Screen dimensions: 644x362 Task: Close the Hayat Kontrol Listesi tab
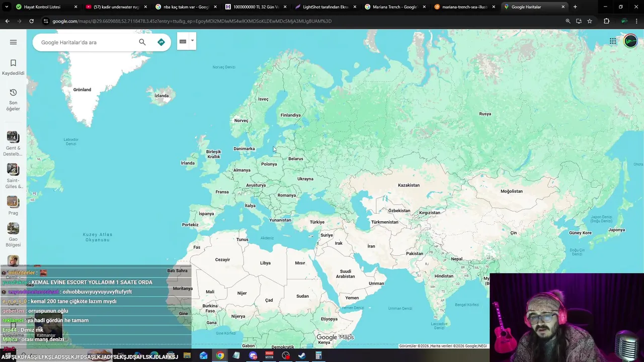tap(76, 7)
